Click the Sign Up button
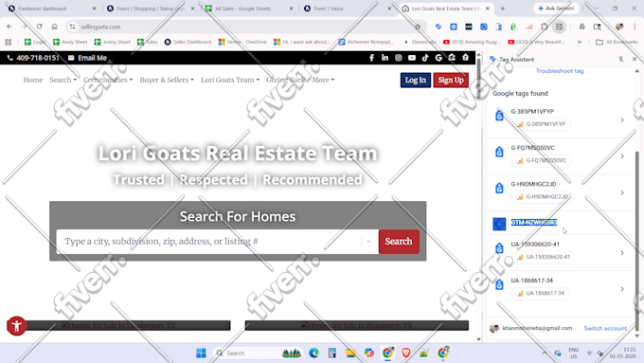644x363 pixels. (x=451, y=81)
